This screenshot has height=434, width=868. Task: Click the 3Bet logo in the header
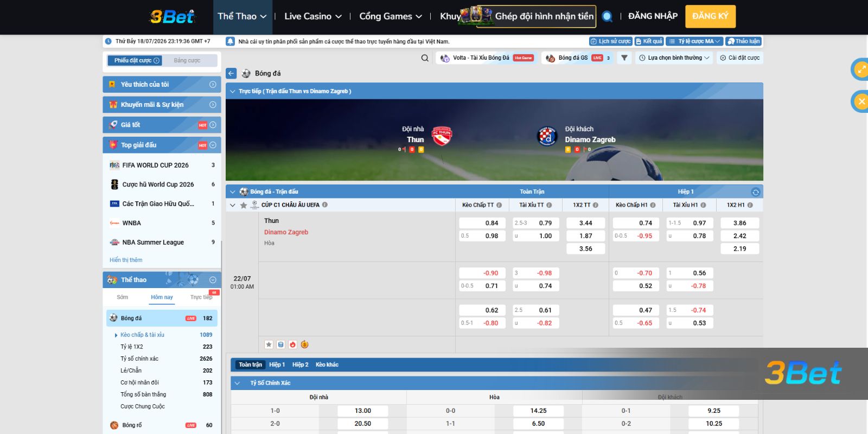click(171, 16)
